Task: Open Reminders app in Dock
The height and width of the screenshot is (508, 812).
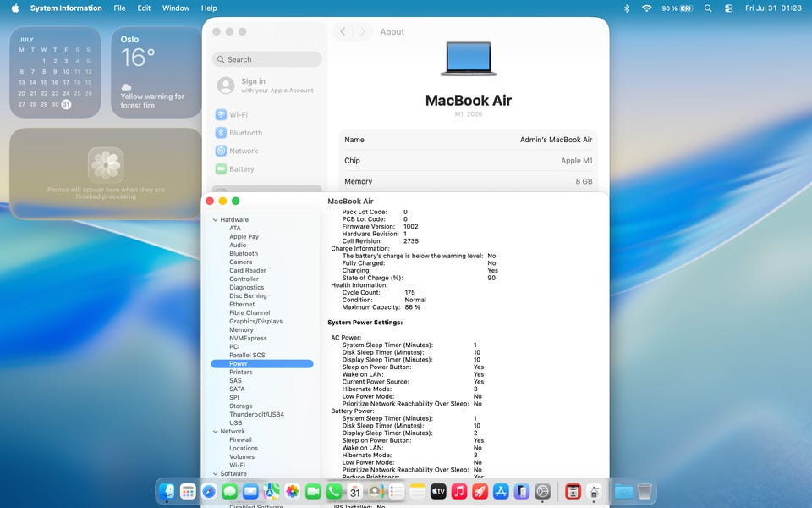Action: point(396,491)
